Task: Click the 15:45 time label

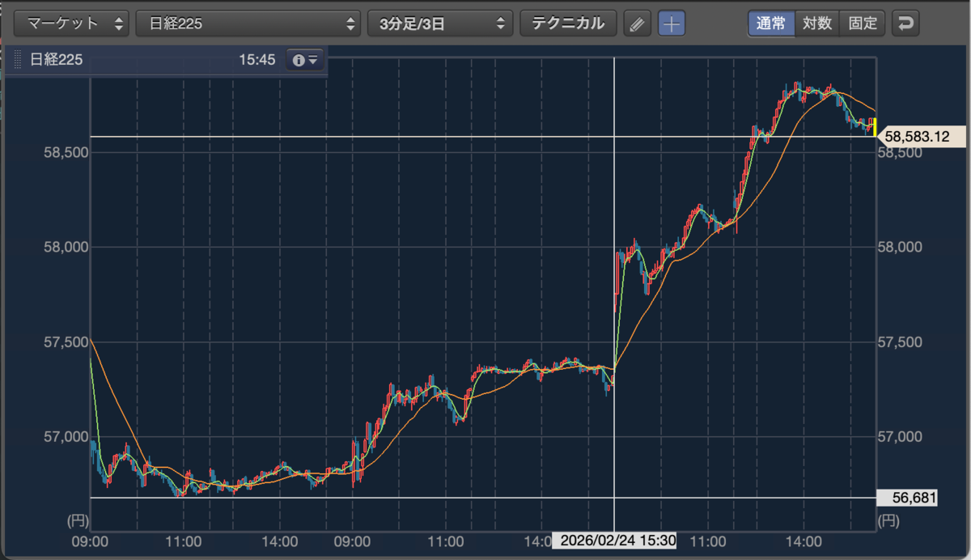Action: (257, 60)
